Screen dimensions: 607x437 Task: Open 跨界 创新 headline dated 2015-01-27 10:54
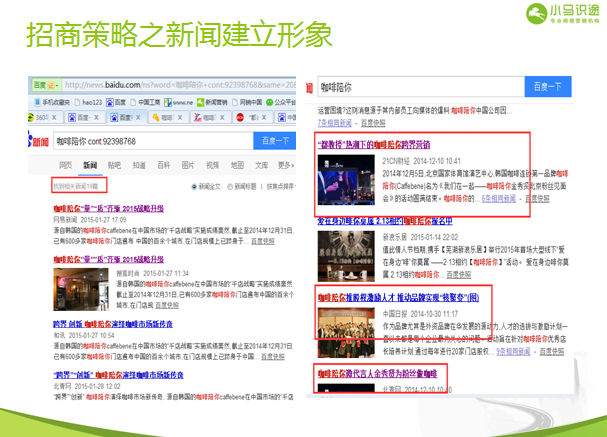[113, 324]
